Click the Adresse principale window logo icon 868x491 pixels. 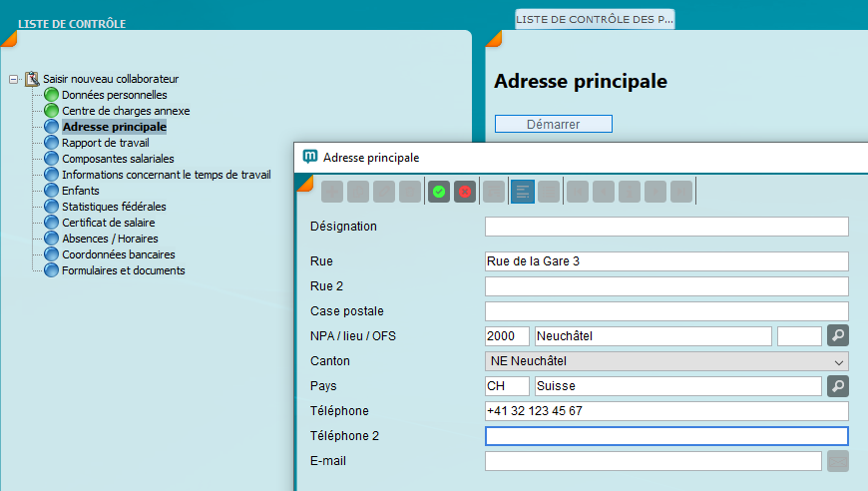click(310, 157)
